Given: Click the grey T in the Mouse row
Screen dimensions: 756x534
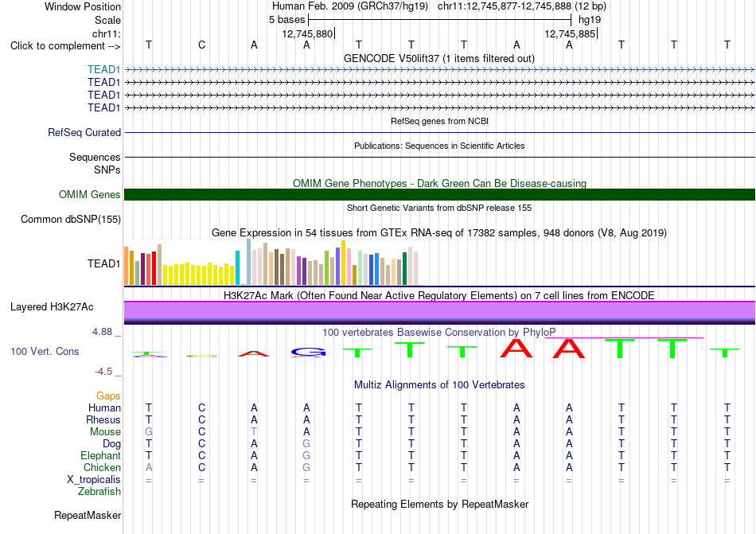Looking at the screenshot, I should [254, 432].
